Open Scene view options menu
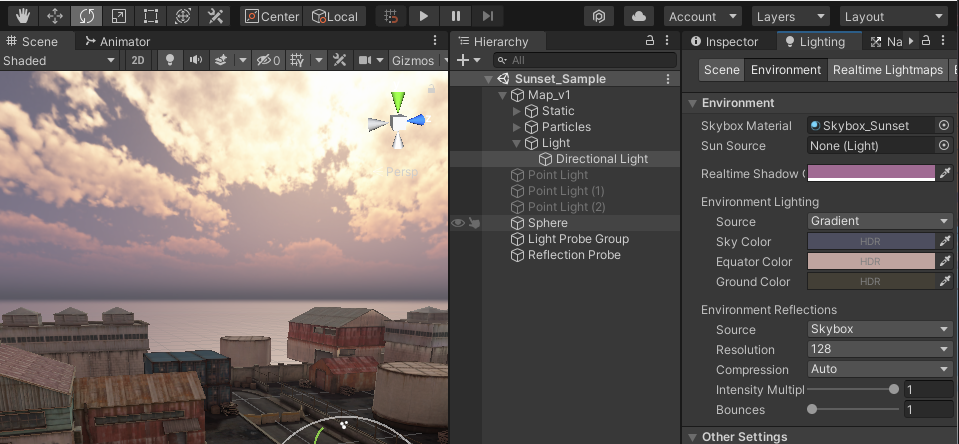Viewport: 959px width, 444px height. pyautogui.click(x=435, y=40)
